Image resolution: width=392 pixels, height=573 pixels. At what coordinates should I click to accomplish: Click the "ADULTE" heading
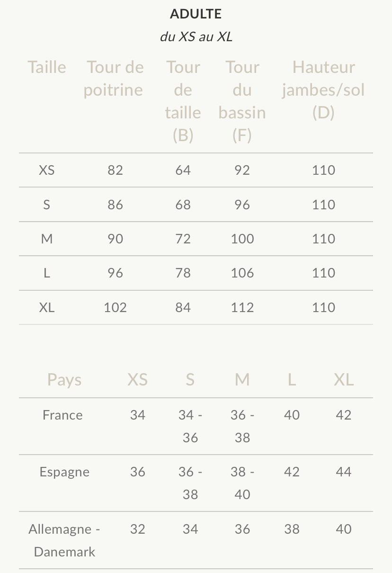pyautogui.click(x=196, y=14)
